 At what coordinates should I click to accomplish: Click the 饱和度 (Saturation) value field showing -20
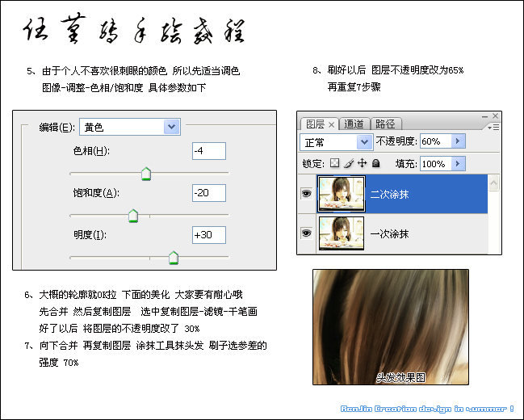[x=209, y=193]
